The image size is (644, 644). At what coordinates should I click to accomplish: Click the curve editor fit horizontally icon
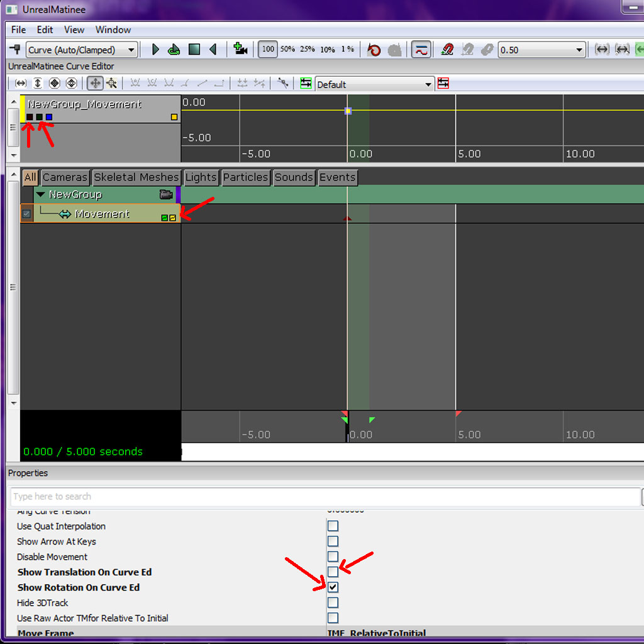coord(21,84)
